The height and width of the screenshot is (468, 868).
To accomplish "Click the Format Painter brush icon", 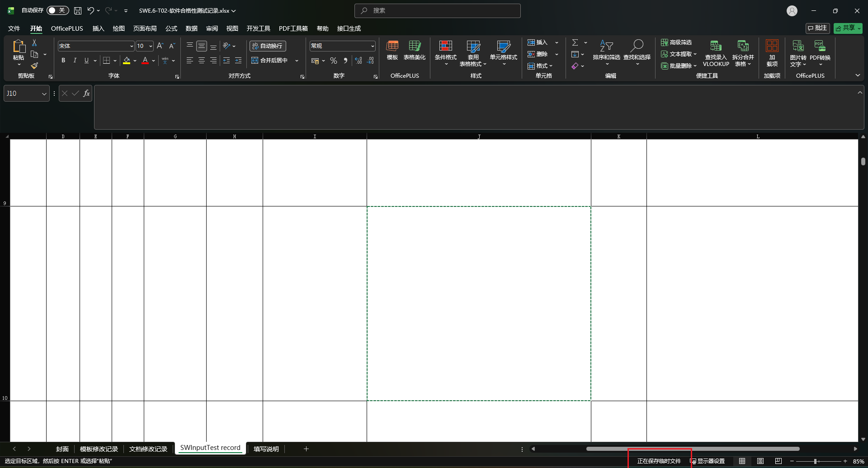I will pos(34,66).
